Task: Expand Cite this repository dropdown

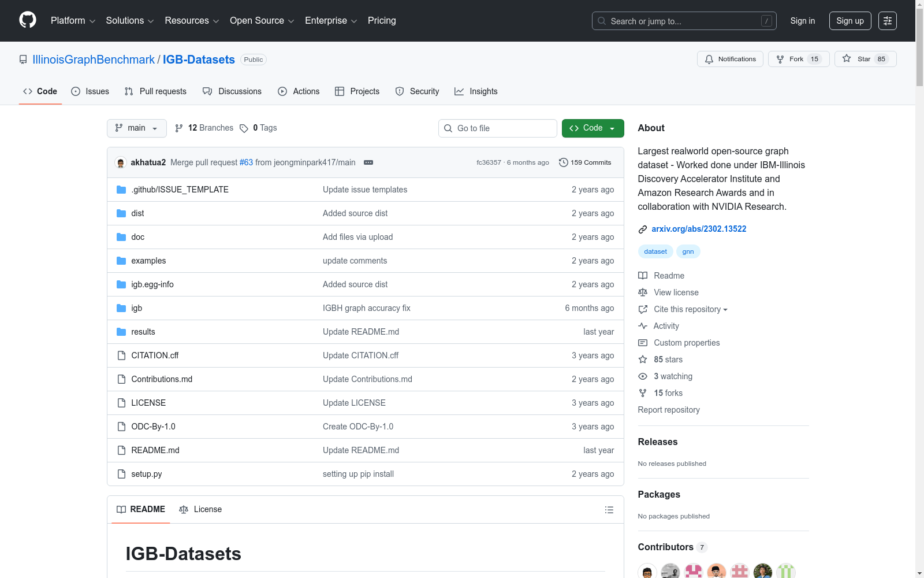Action: 683,309
